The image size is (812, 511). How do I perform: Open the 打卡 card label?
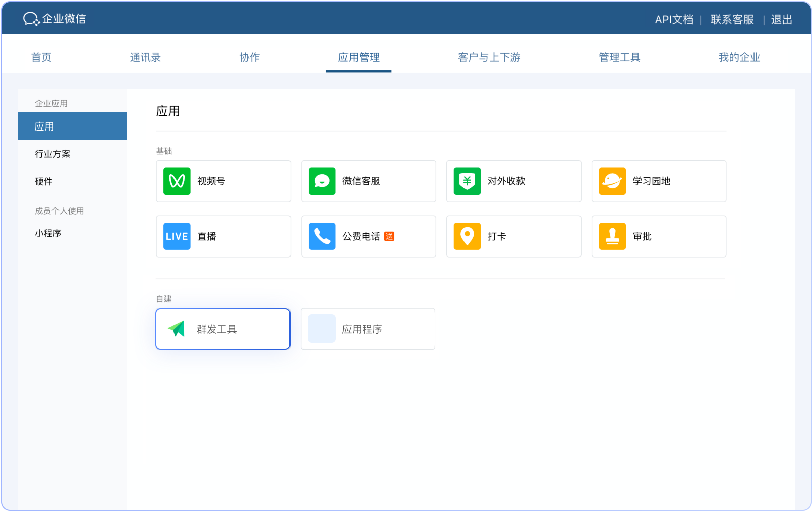[x=497, y=236]
